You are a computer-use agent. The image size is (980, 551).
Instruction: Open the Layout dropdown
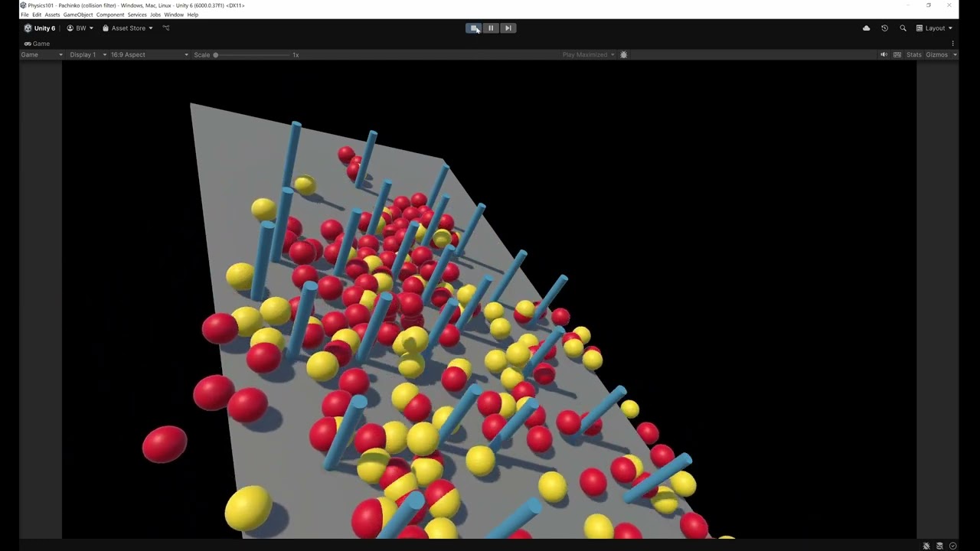pyautogui.click(x=934, y=28)
